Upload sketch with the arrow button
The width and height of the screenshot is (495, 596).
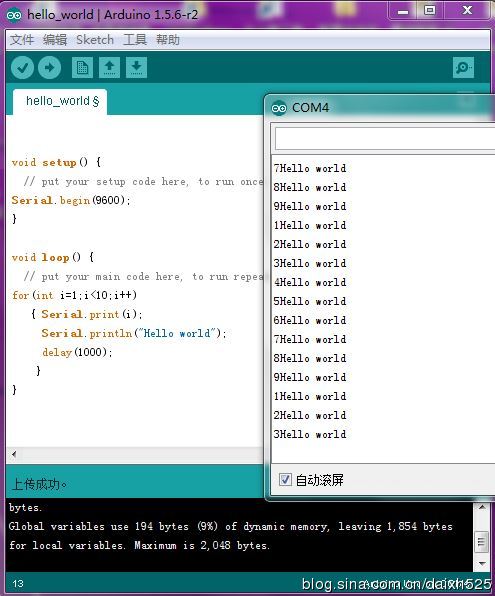coord(50,68)
